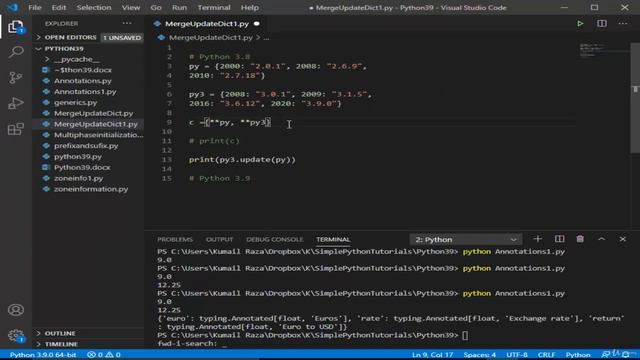Click errors and warnings count in status bar

(104, 355)
